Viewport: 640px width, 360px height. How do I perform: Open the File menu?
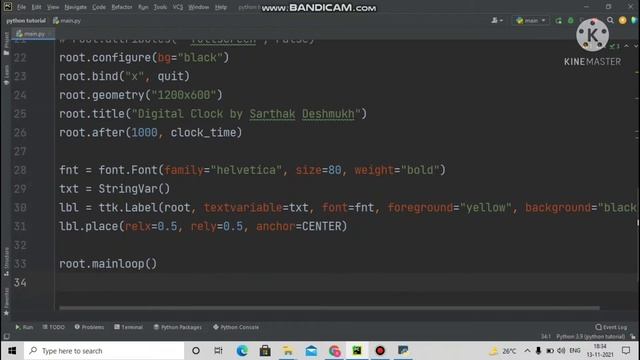coord(21,7)
